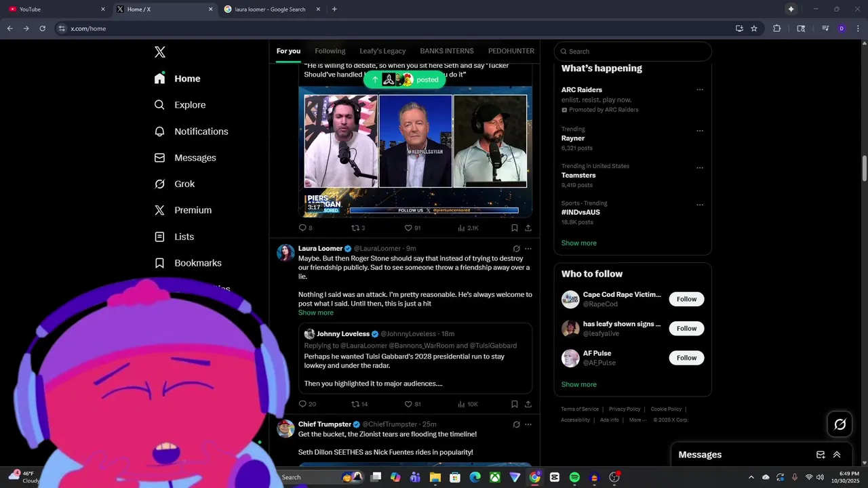Viewport: 868px width, 488px height.
Task: Open more options for Teamsters trend
Action: click(700, 167)
